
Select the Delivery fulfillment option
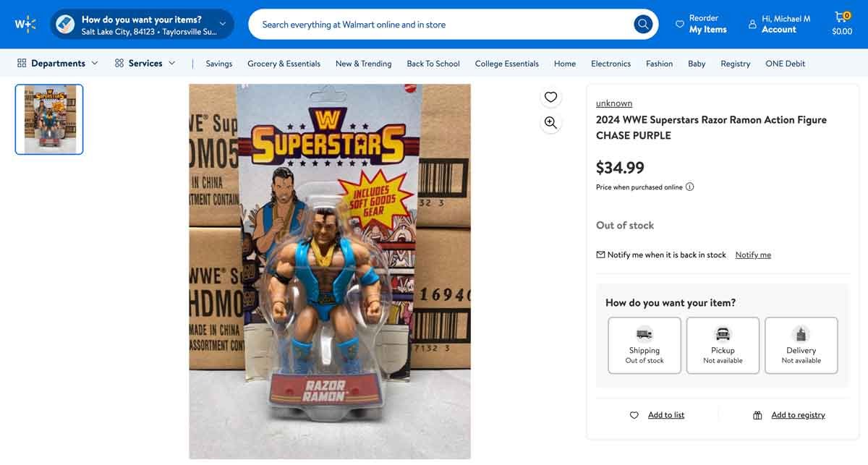(801, 345)
